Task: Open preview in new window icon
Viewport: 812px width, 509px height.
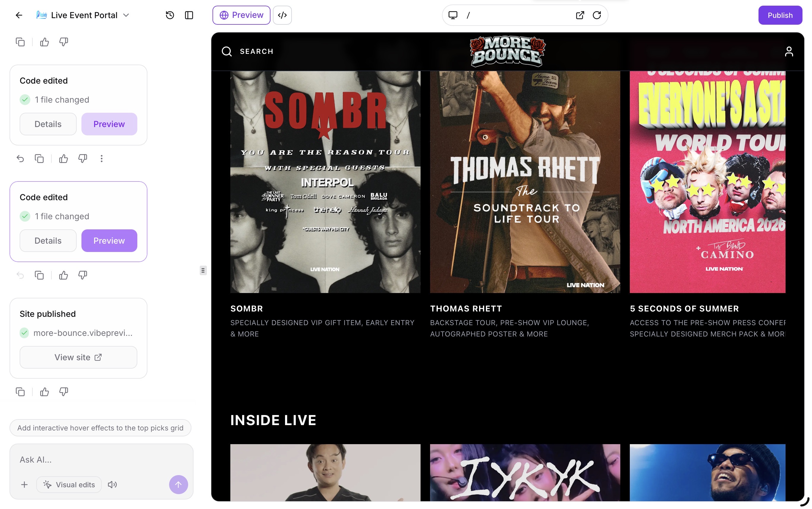Action: click(x=580, y=15)
